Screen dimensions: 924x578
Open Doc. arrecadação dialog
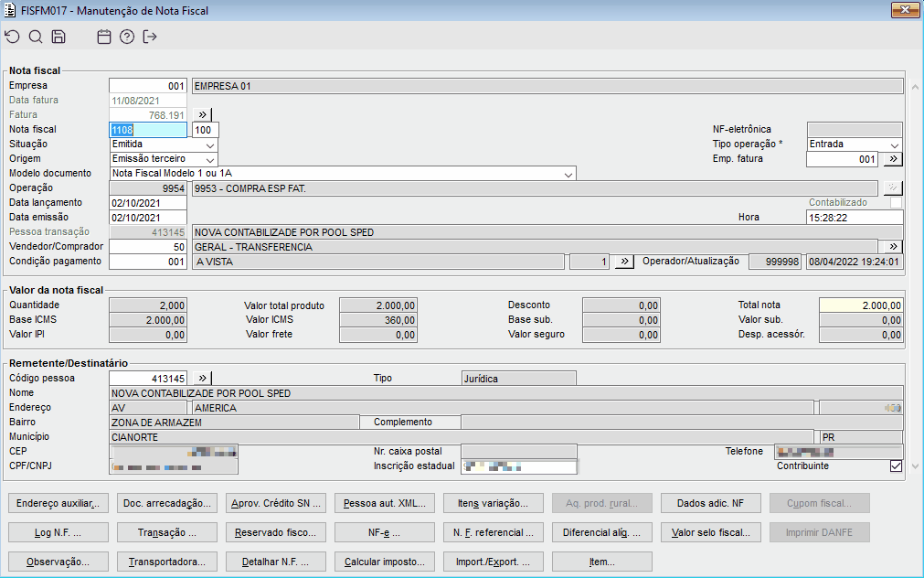pos(166,503)
